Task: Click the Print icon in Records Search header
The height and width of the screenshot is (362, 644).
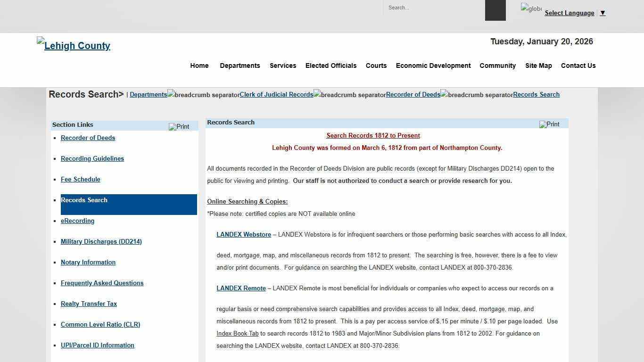Action: coord(549,124)
